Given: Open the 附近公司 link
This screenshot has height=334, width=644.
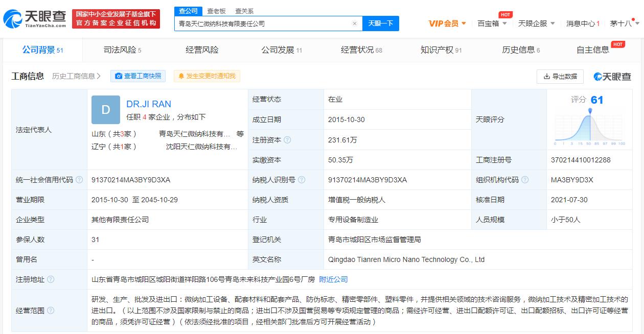Looking at the screenshot, I should pyautogui.click(x=333, y=279).
